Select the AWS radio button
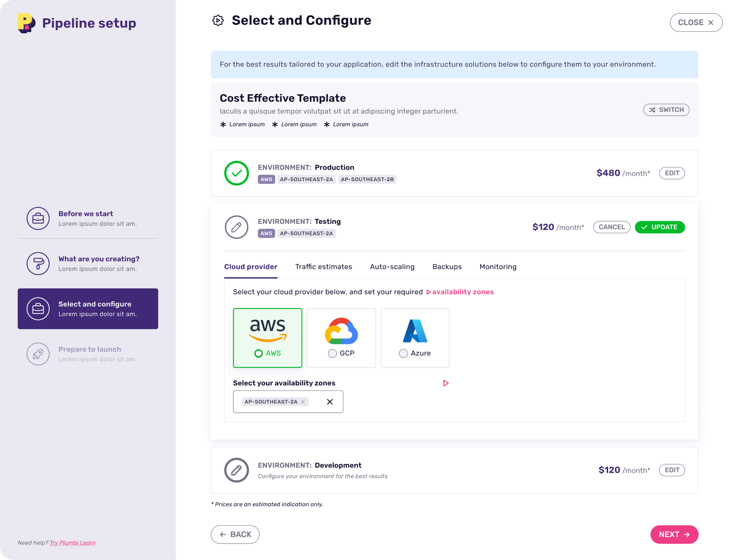The height and width of the screenshot is (560, 736). pos(259,354)
